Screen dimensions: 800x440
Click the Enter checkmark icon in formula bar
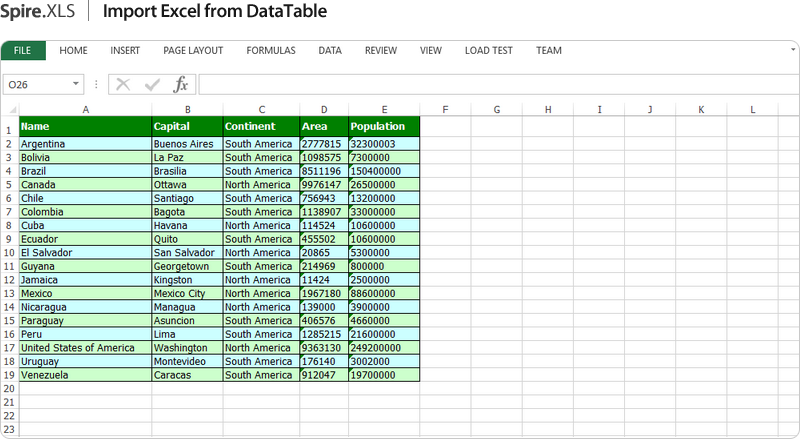pyautogui.click(x=152, y=85)
